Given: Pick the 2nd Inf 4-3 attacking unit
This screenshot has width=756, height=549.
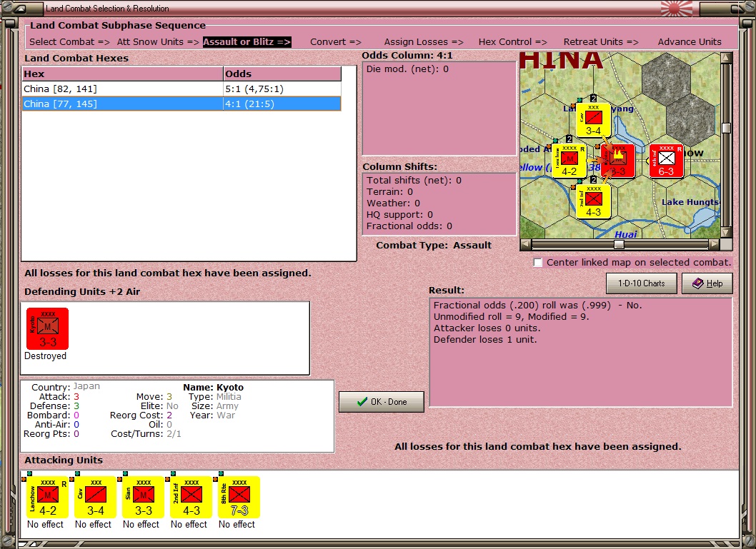Looking at the screenshot, I should click(x=192, y=496).
